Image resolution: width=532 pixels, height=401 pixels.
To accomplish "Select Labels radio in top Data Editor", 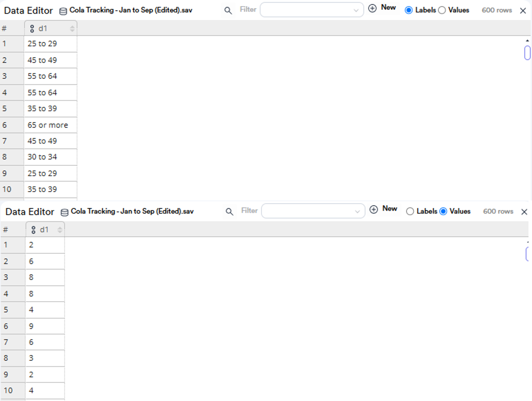I will [x=409, y=10].
